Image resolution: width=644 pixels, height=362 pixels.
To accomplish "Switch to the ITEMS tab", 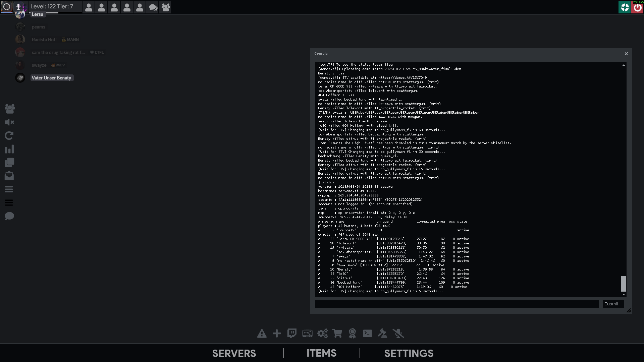I will point(321,353).
